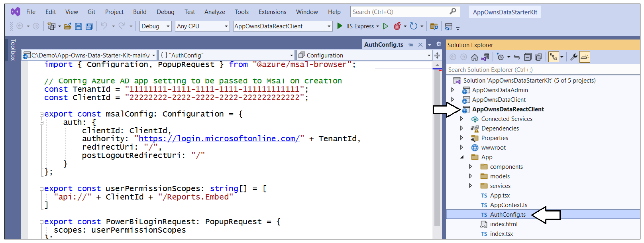Select the AuthConfig.ts editor tab
This screenshot has width=644, height=243.
click(384, 45)
